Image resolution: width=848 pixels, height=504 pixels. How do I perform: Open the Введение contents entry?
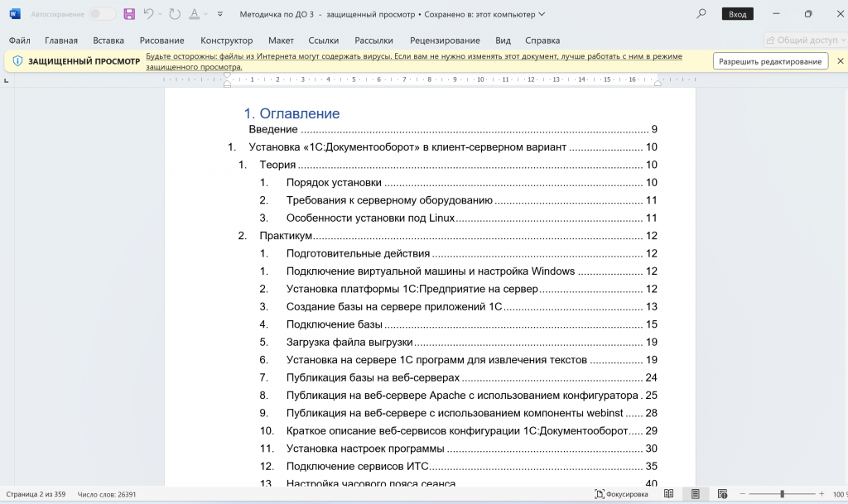(453, 129)
